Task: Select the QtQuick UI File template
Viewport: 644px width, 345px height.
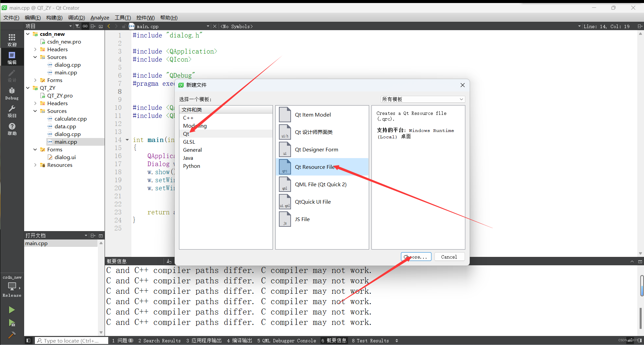Action: tap(322, 202)
